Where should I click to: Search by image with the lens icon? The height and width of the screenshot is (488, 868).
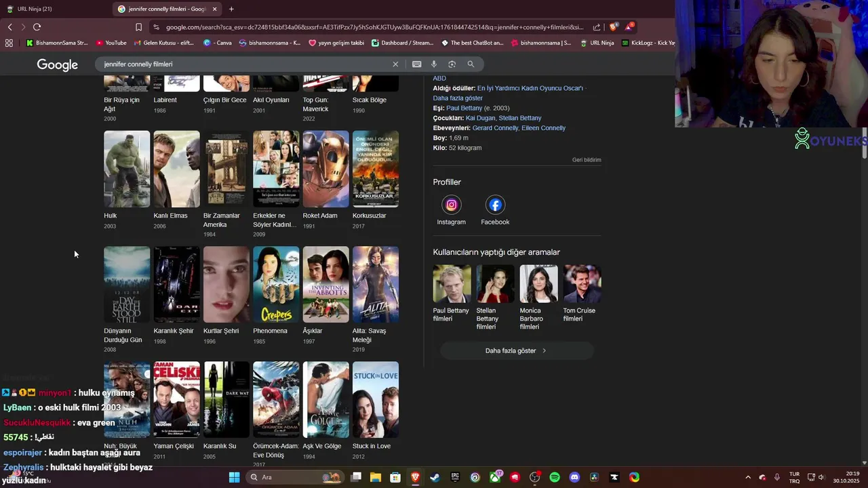(x=452, y=64)
